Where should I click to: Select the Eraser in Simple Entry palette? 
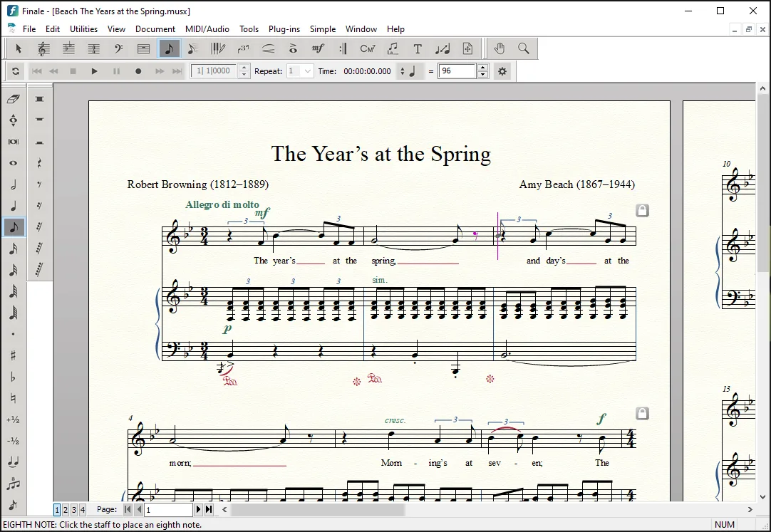pyautogui.click(x=14, y=99)
